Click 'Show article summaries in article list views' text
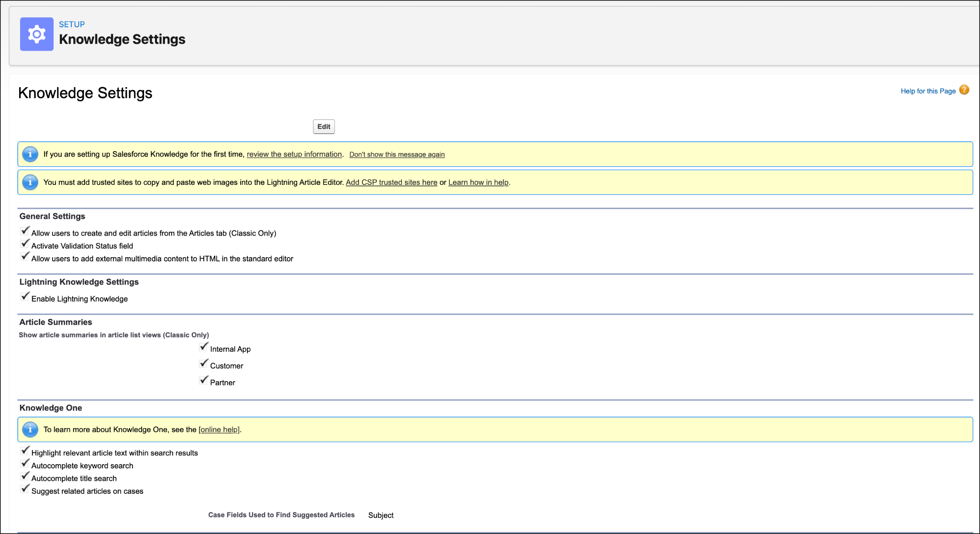 coord(114,335)
